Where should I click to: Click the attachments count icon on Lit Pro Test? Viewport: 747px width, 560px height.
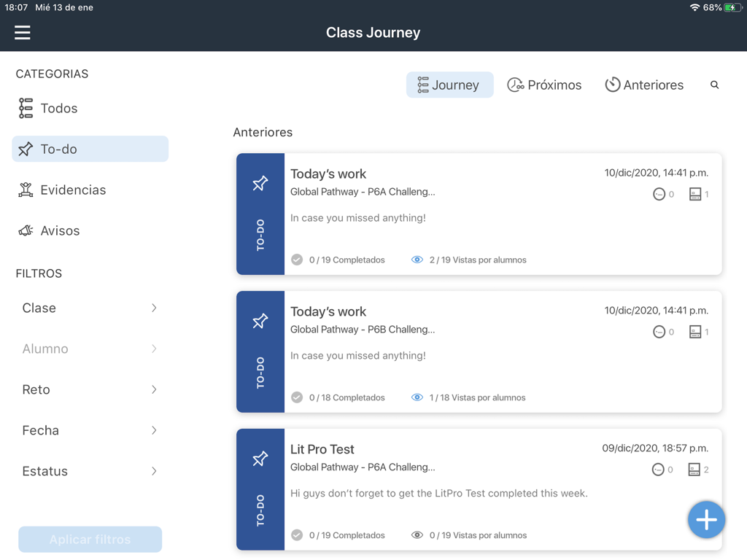(x=694, y=469)
